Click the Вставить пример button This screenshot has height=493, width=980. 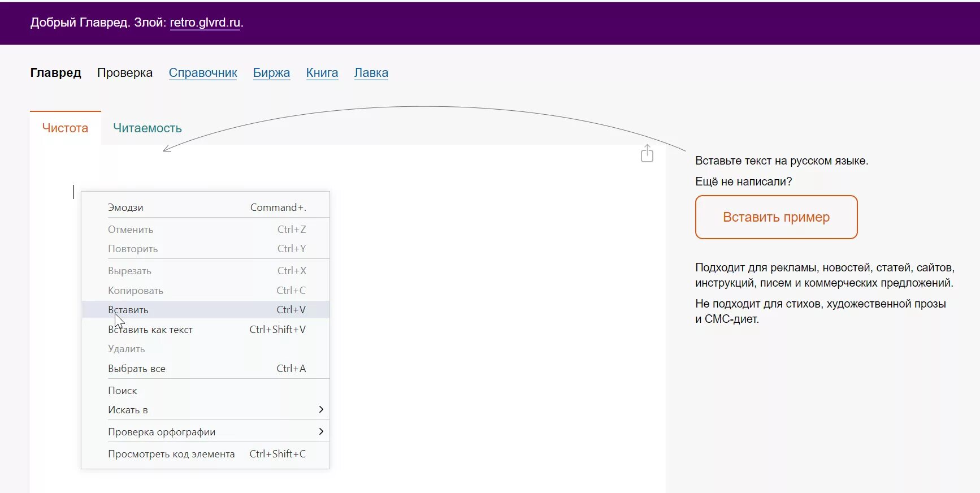[x=776, y=217]
